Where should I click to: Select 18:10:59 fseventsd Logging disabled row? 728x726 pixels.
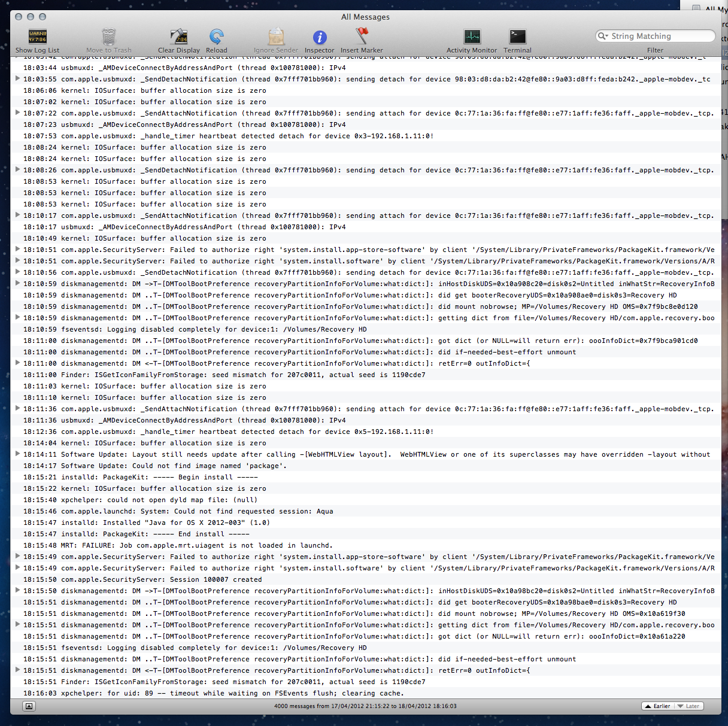tap(366, 329)
